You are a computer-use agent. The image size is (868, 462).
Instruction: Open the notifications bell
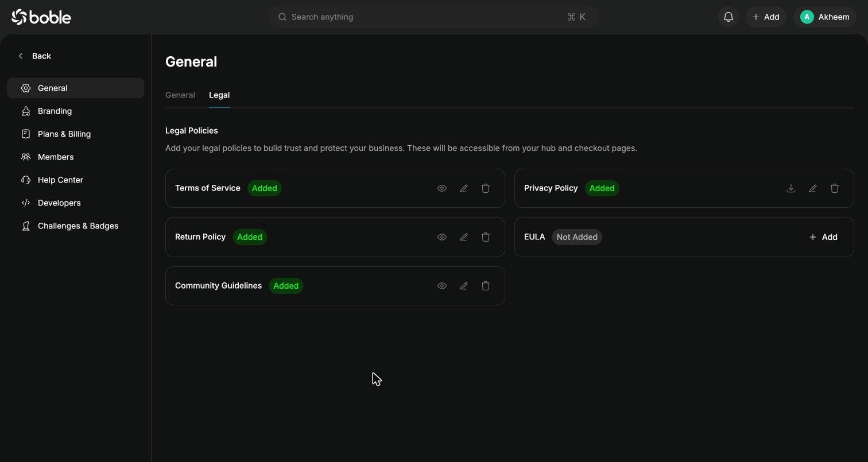click(x=728, y=17)
